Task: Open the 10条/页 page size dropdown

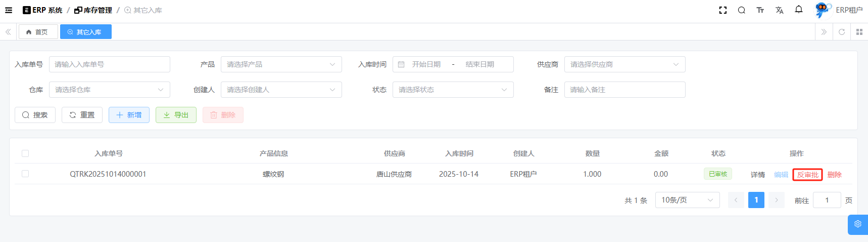Action: [x=687, y=200]
